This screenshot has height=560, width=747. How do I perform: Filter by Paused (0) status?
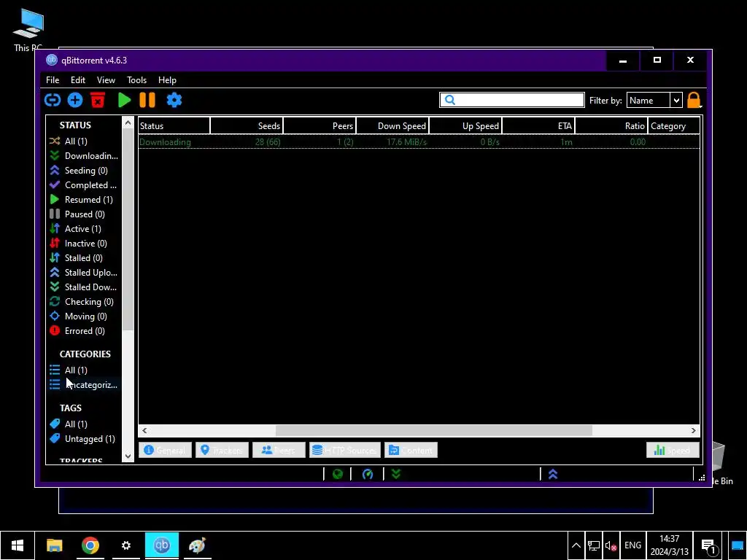[x=84, y=214]
